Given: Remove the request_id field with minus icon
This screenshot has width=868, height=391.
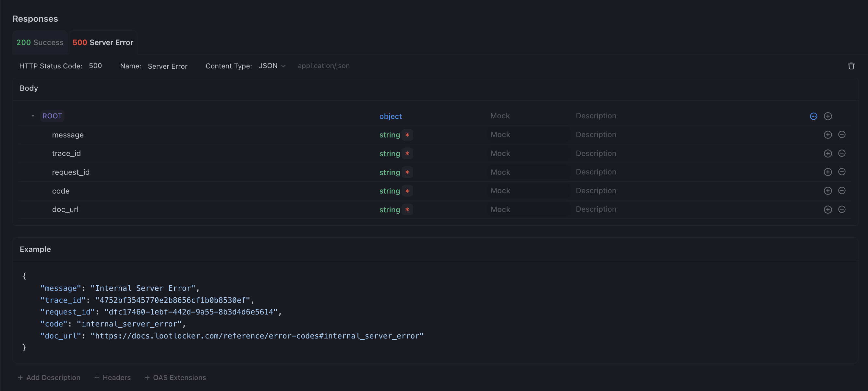Looking at the screenshot, I should point(841,172).
